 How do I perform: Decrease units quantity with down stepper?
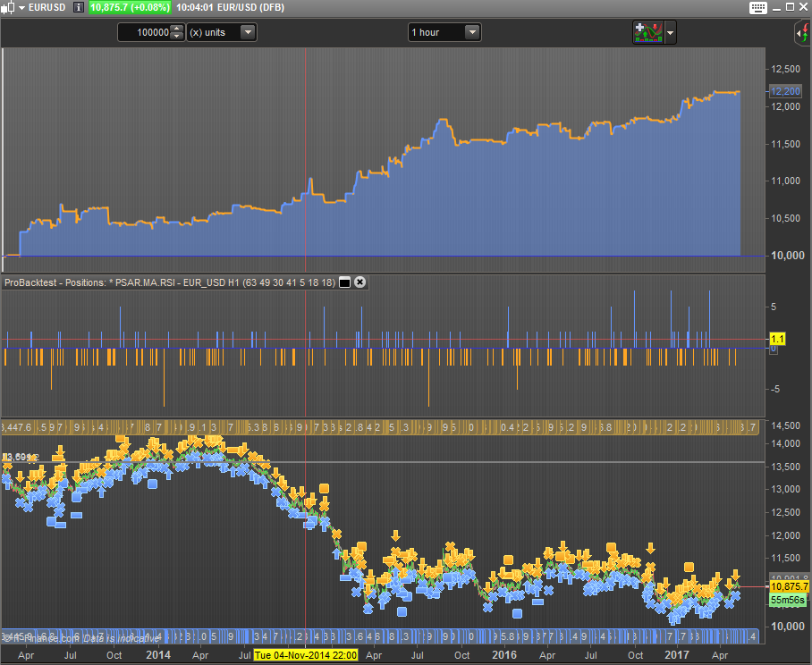pos(176,37)
